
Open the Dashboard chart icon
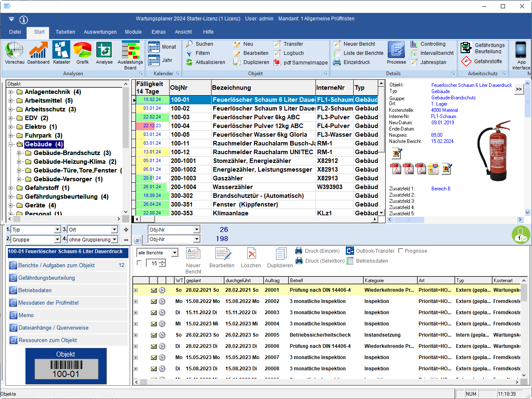tap(38, 51)
